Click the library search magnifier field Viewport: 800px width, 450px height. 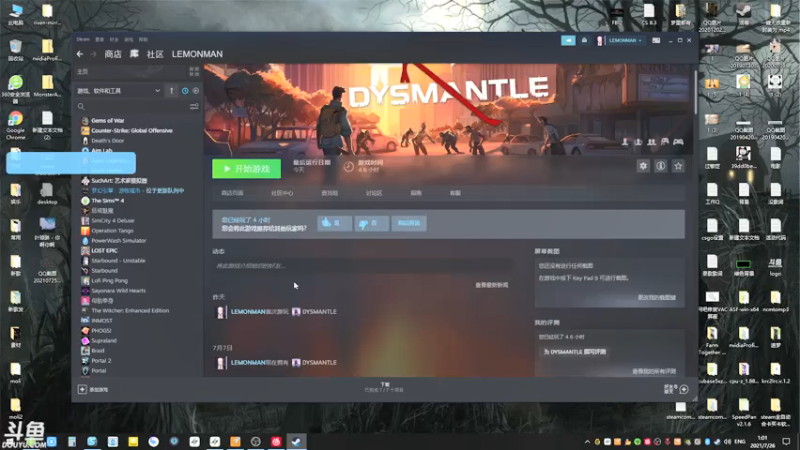tap(81, 107)
